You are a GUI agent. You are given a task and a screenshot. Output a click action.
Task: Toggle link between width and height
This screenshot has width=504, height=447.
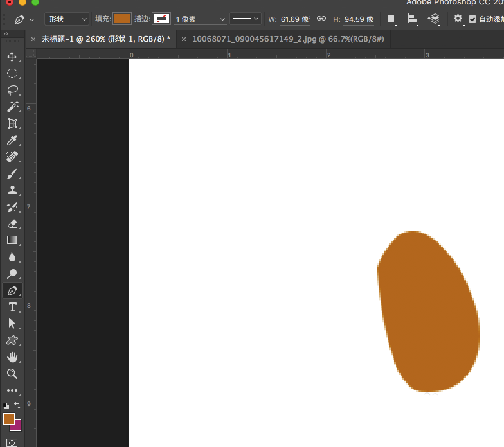click(x=321, y=19)
